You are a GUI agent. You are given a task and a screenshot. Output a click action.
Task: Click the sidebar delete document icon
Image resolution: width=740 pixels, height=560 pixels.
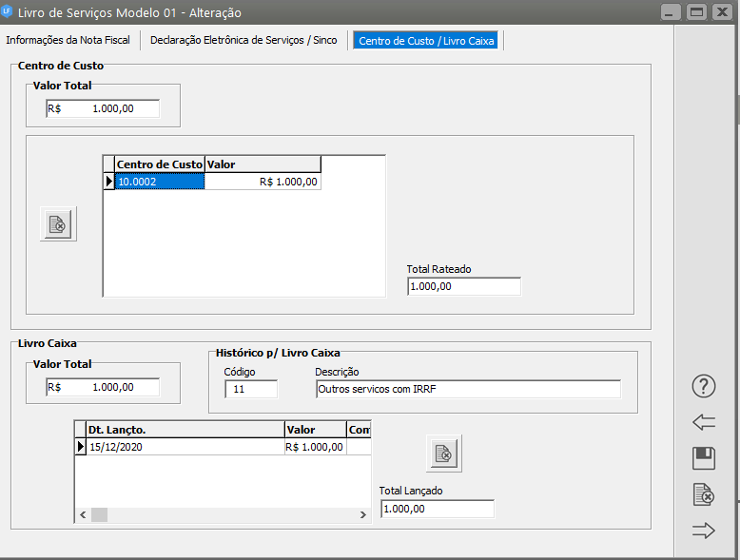703,494
